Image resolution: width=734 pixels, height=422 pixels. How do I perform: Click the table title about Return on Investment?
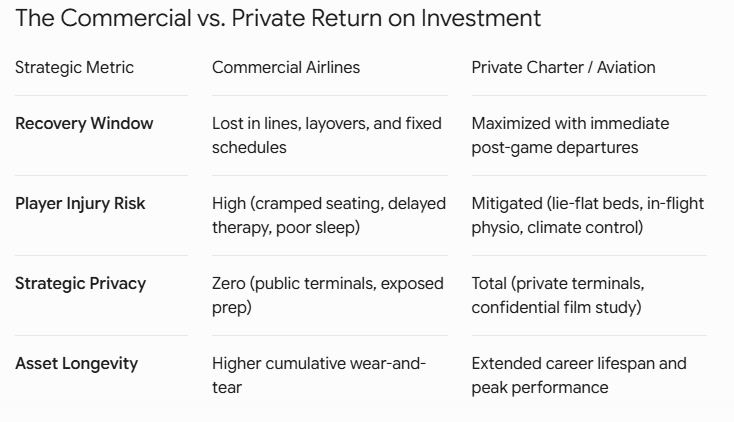tap(278, 19)
